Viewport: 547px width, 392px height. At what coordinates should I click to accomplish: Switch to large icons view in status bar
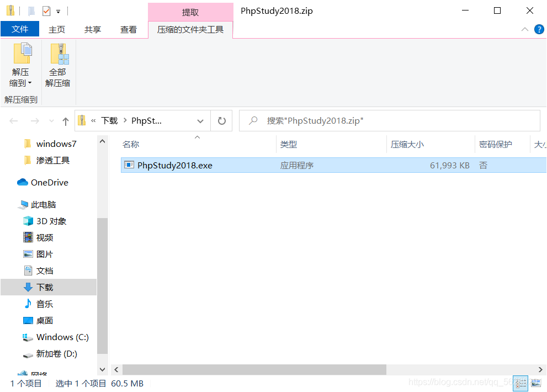click(x=537, y=383)
